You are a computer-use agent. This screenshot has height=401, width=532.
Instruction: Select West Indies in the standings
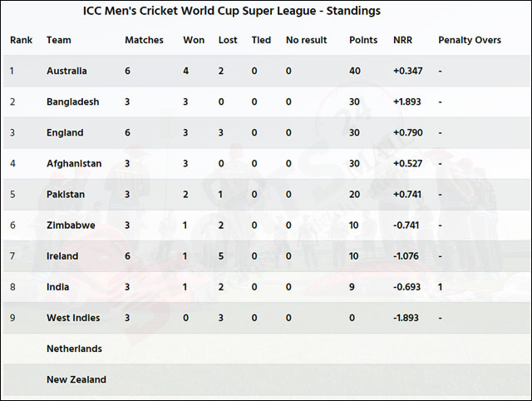click(x=73, y=318)
